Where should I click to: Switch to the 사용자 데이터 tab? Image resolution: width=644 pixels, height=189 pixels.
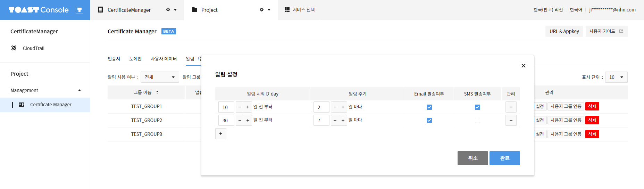pyautogui.click(x=164, y=59)
